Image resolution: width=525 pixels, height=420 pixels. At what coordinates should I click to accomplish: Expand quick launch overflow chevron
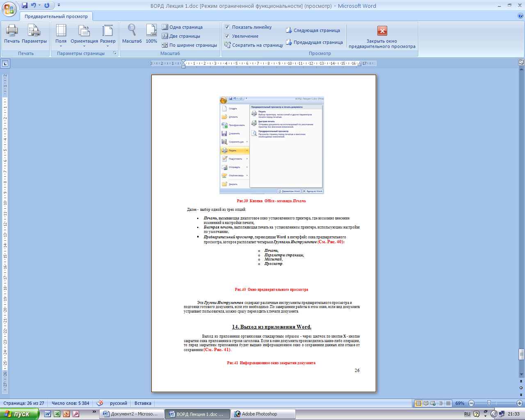(94, 411)
